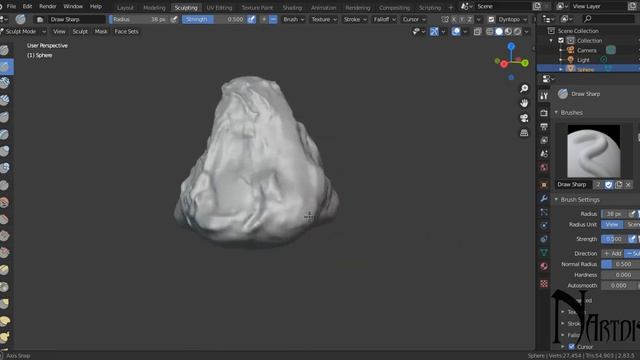Toggle the Dyntopo checkbox
Image resolution: width=640 pixels, height=360 pixels.
491,19
